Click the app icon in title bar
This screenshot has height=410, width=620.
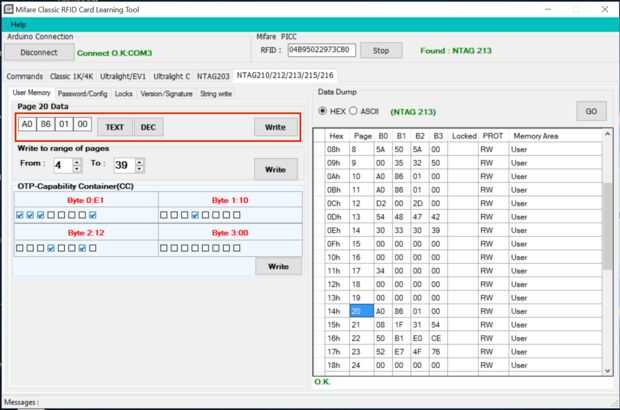point(8,9)
